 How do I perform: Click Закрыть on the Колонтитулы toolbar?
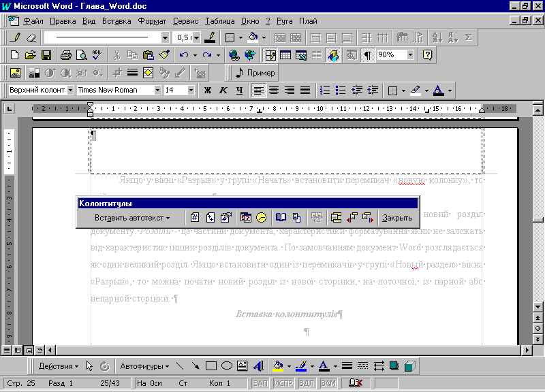point(397,218)
